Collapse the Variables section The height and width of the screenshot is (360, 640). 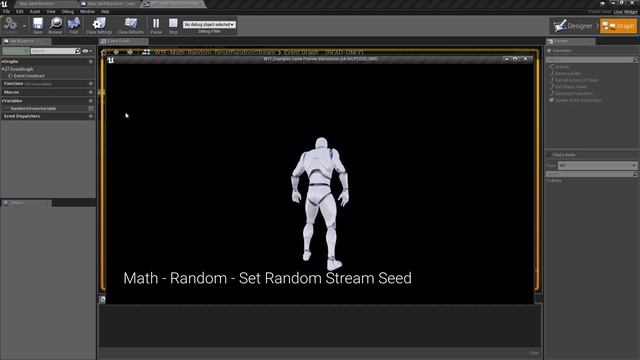click(2, 101)
